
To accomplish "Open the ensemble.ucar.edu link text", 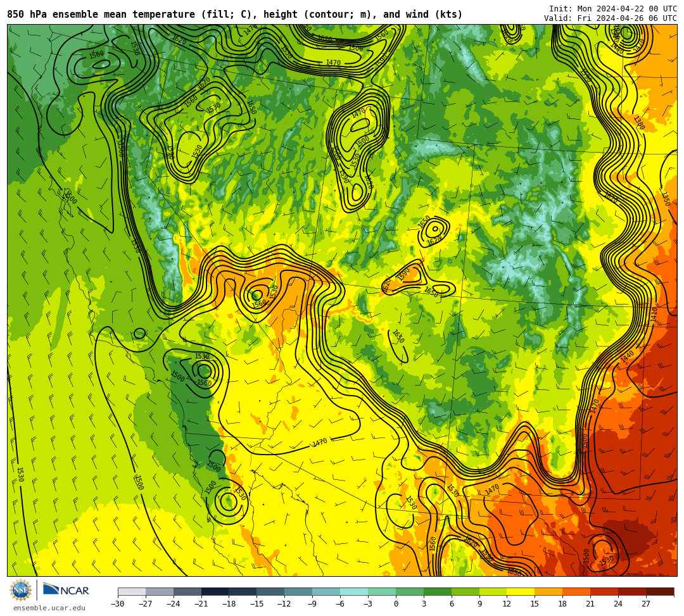I will [x=49, y=608].
